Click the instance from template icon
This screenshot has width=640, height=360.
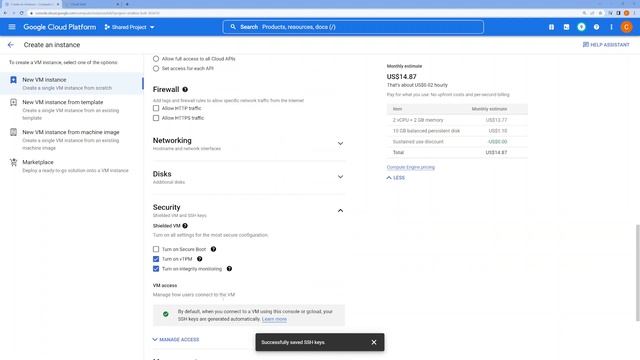coord(13,102)
